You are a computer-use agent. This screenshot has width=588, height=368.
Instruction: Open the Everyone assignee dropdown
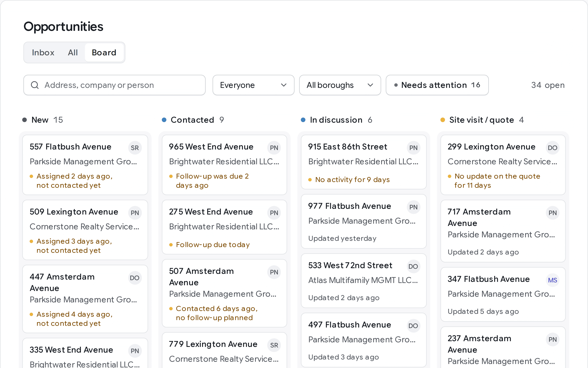(x=253, y=85)
